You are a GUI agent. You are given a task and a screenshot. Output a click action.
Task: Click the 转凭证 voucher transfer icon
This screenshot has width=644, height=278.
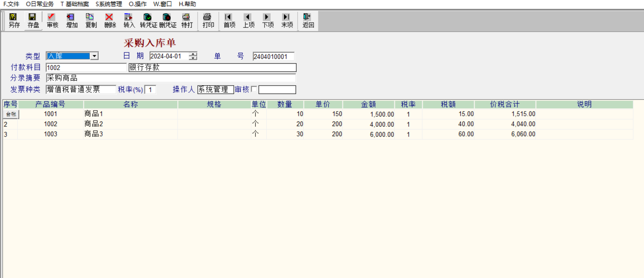148,21
